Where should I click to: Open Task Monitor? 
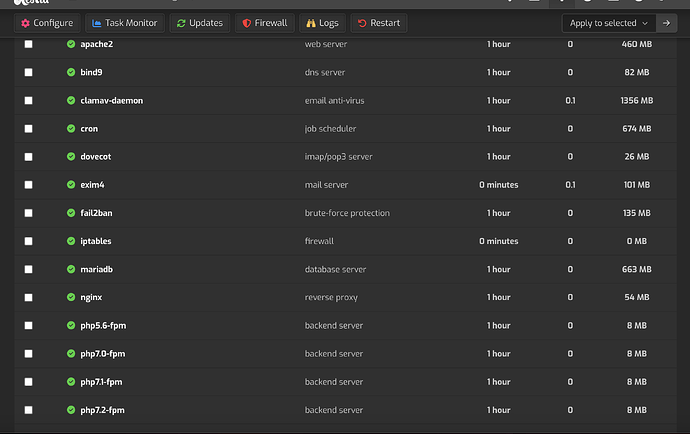[x=125, y=23]
